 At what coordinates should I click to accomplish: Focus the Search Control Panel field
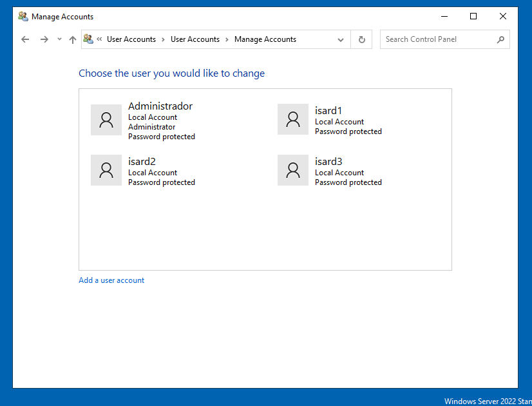click(438, 39)
